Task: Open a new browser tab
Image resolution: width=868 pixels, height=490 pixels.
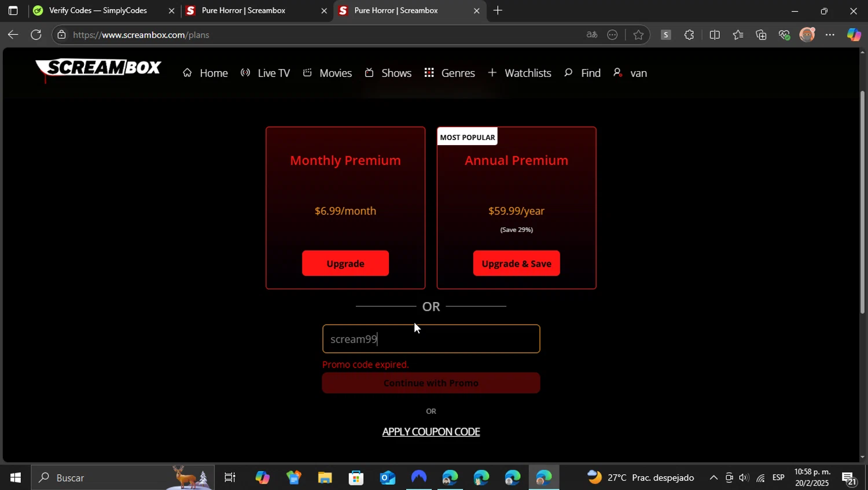Action: coord(498,10)
